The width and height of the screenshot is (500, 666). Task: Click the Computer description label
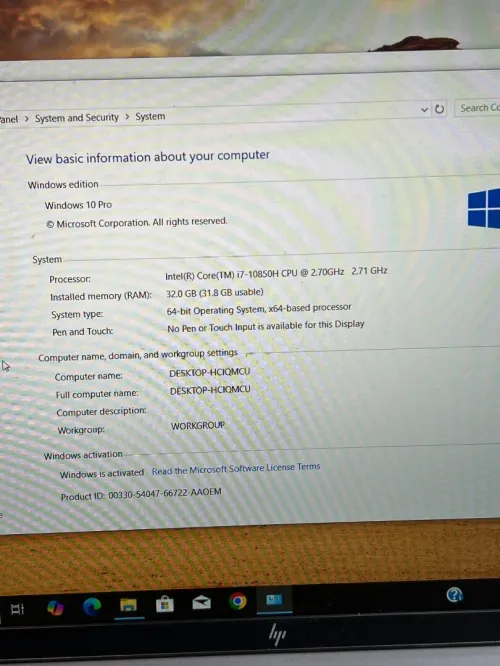pyautogui.click(x=101, y=412)
